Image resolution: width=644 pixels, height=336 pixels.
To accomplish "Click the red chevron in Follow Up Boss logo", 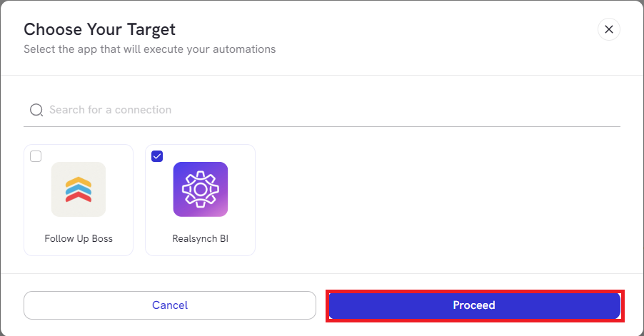I will click(79, 197).
